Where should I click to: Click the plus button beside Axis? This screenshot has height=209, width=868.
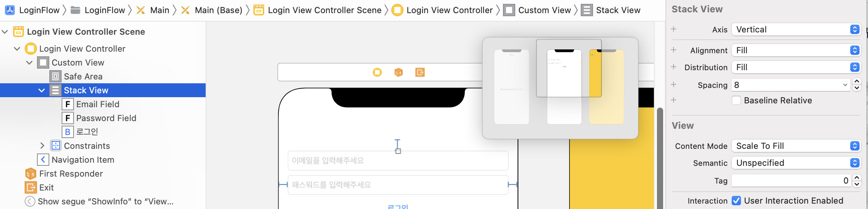tap(674, 29)
